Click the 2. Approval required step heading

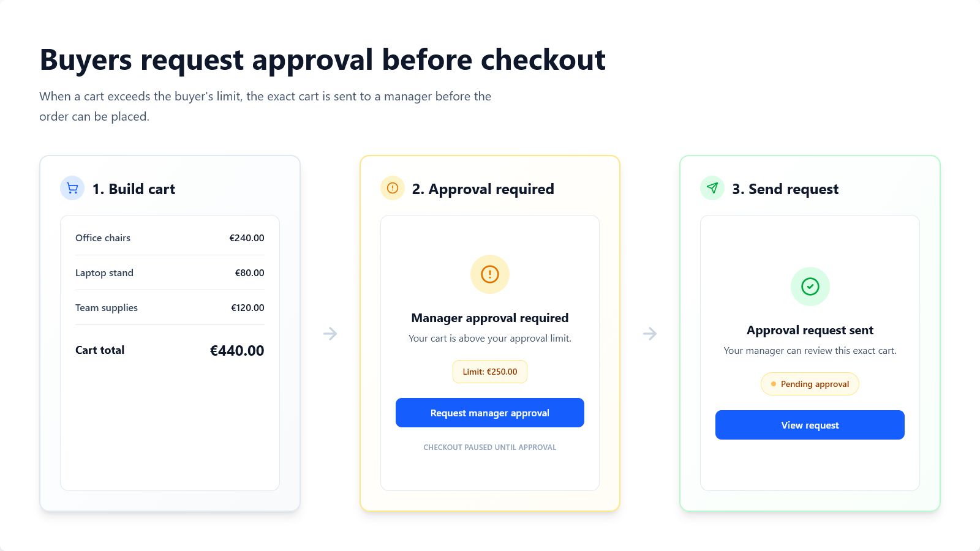(483, 189)
